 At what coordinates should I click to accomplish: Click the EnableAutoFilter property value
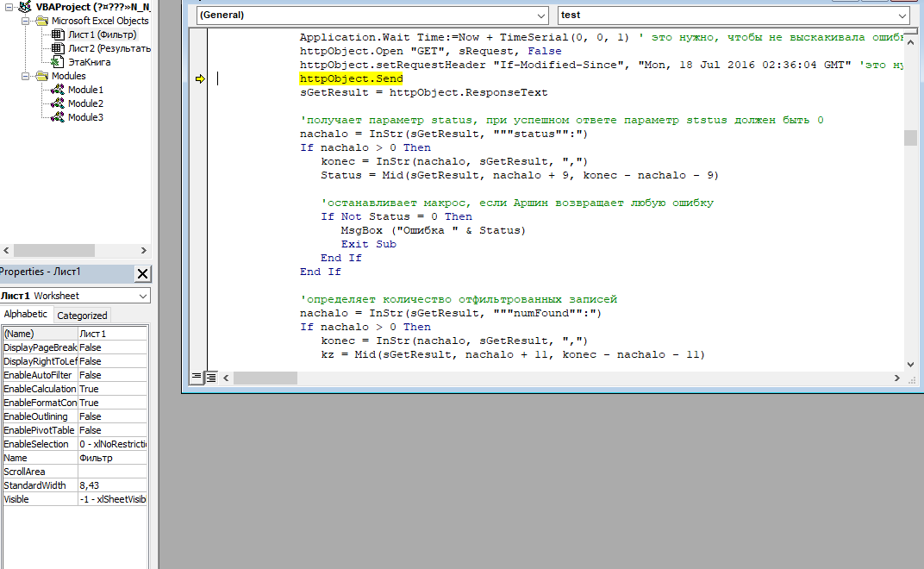[x=112, y=375]
